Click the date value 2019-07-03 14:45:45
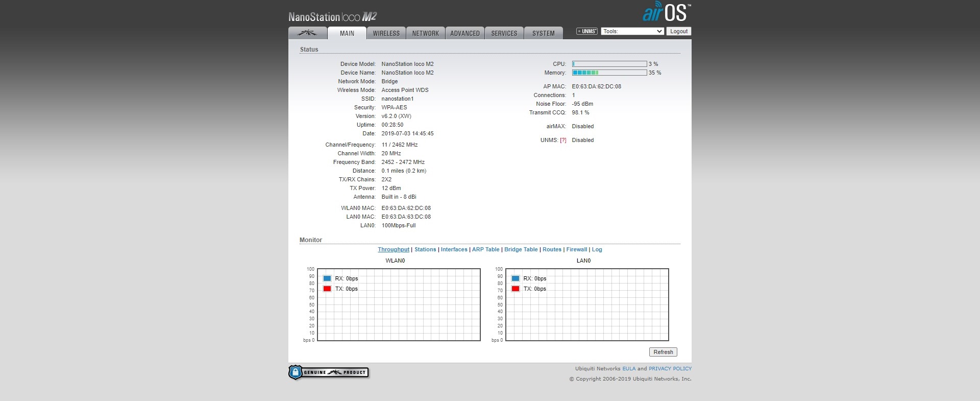This screenshot has height=401, width=980. pos(408,133)
